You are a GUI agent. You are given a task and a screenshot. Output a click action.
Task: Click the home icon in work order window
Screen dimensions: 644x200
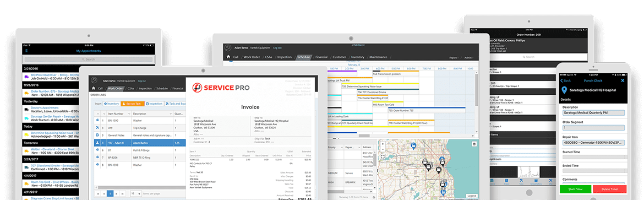(93, 89)
